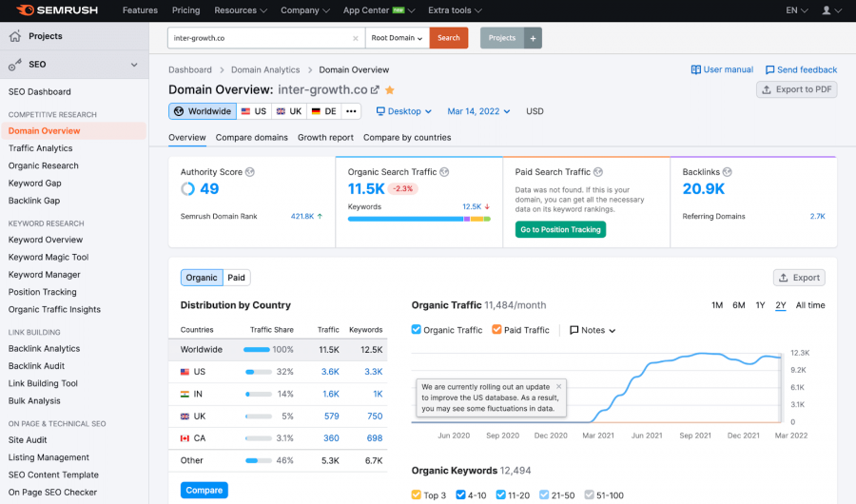The image size is (856, 504).
Task: Click the Send feedback chat icon
Action: tap(769, 69)
